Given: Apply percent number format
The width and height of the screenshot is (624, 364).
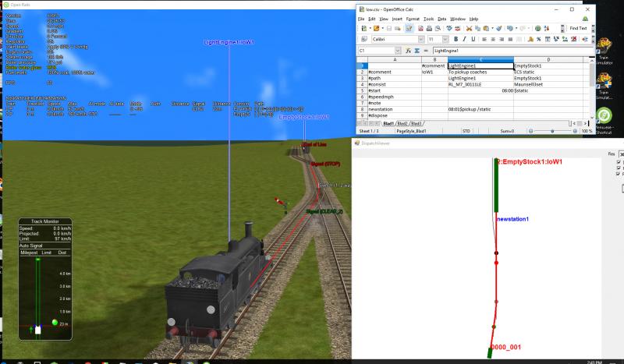Looking at the screenshot, I should pyautogui.click(x=538, y=39).
